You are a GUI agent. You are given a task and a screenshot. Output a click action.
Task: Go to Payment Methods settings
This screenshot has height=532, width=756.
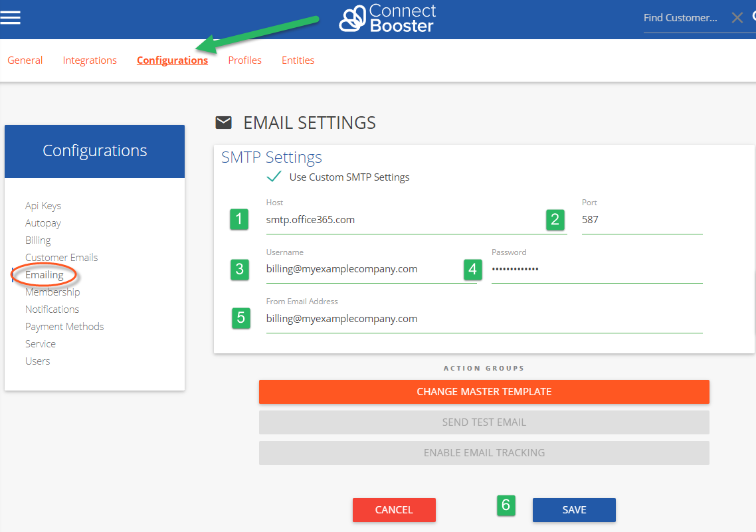tap(64, 327)
